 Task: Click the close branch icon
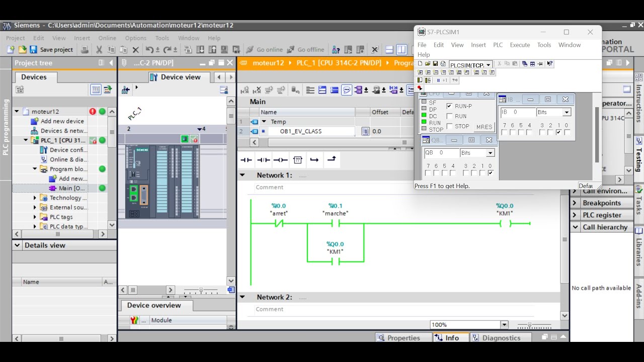pyautogui.click(x=332, y=160)
